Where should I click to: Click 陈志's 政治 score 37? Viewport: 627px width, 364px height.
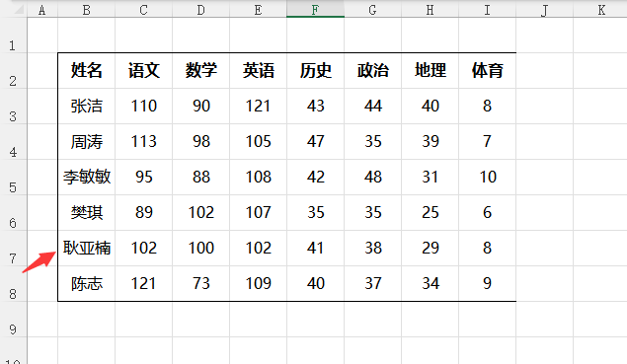(x=372, y=284)
